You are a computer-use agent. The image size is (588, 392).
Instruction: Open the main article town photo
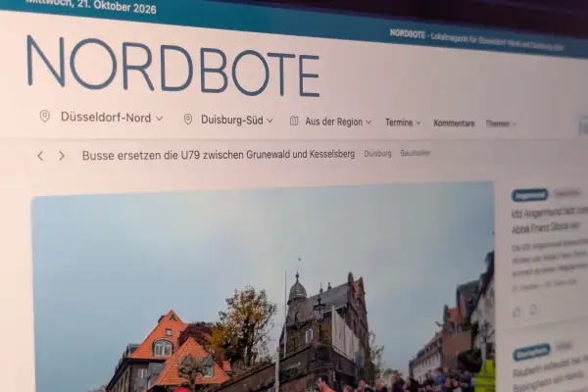tap(263, 287)
